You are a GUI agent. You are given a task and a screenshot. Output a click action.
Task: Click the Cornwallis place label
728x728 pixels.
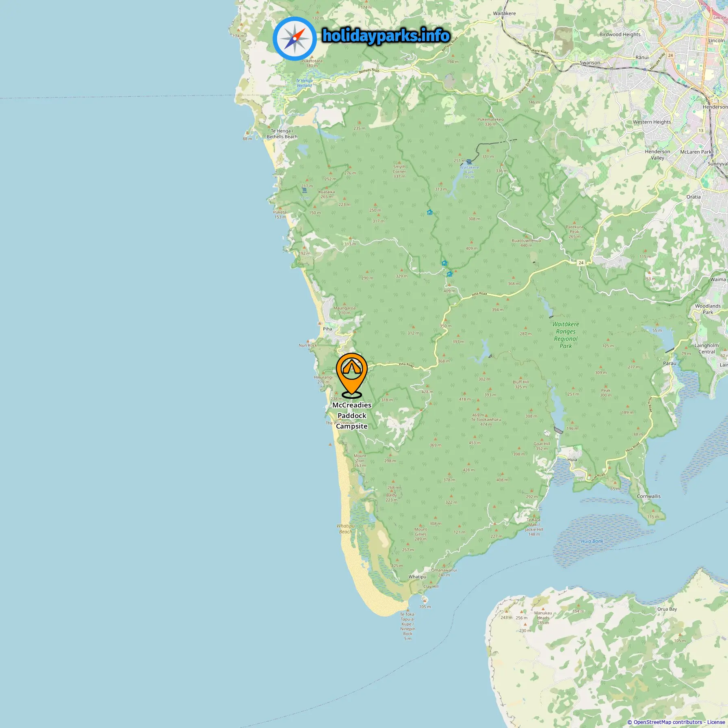pyautogui.click(x=649, y=496)
